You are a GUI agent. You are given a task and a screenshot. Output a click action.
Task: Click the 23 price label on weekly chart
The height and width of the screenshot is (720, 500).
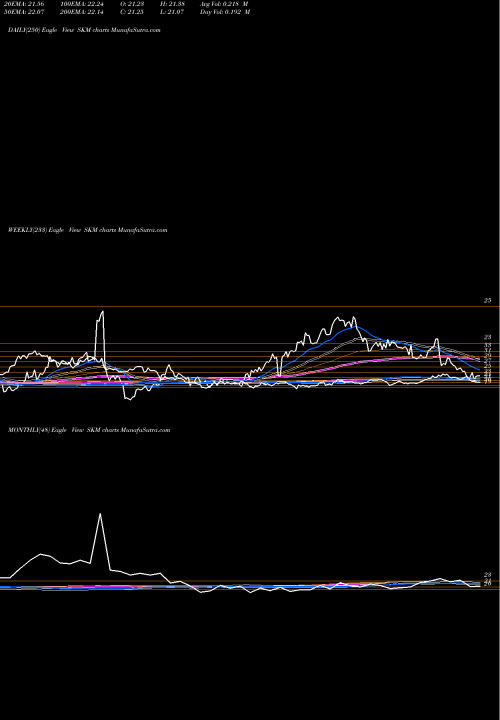(x=487, y=337)
